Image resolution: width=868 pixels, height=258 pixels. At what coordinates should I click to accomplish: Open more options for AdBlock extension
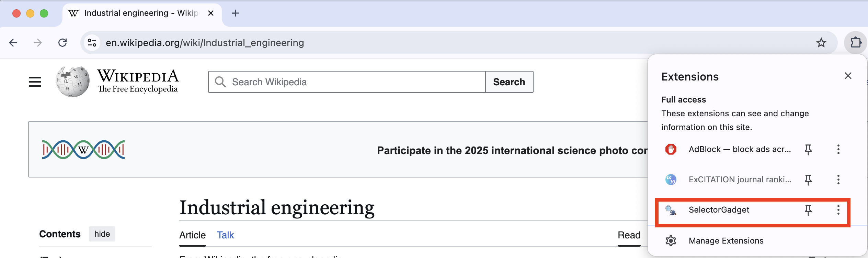[838, 149]
